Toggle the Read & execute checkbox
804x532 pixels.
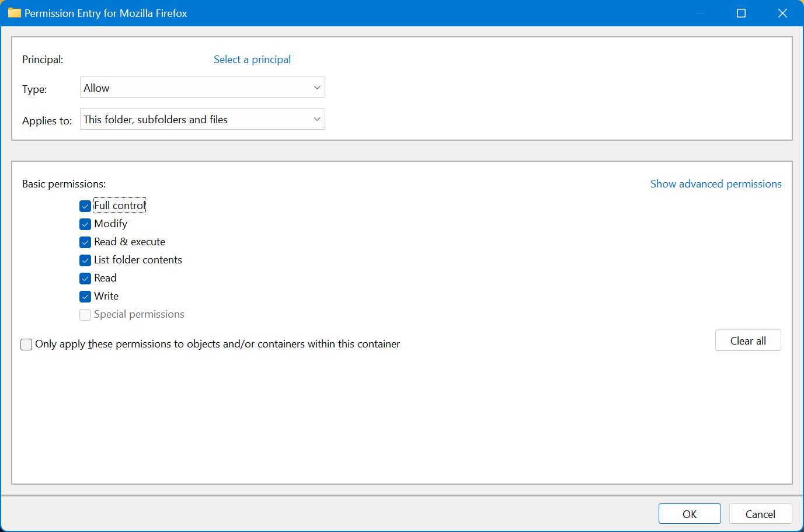[85, 242]
